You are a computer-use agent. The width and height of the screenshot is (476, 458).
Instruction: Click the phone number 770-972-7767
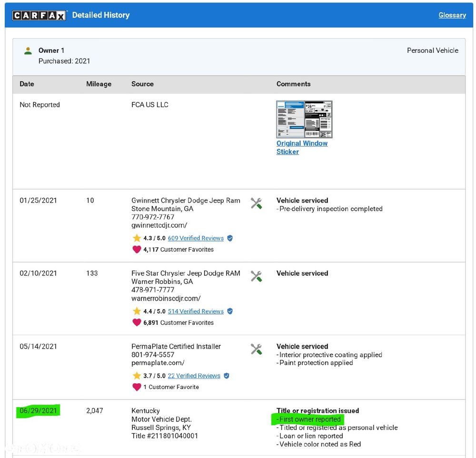pyautogui.click(x=153, y=217)
